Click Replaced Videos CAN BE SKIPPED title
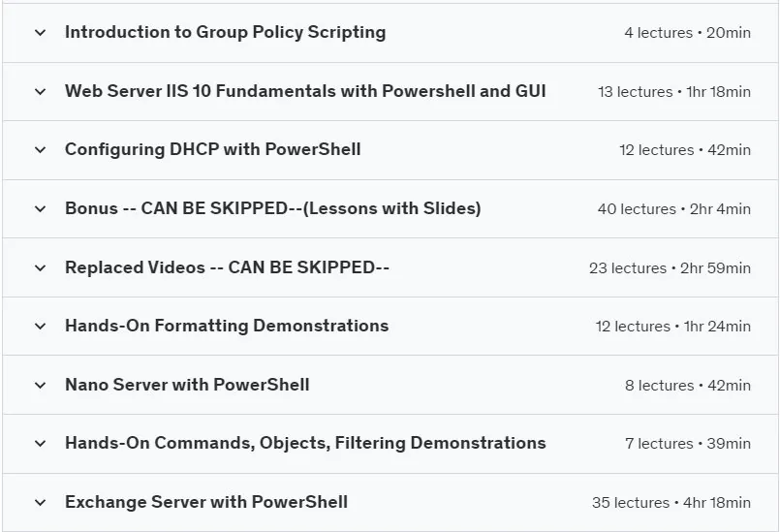This screenshot has height=532, width=780. click(x=228, y=267)
